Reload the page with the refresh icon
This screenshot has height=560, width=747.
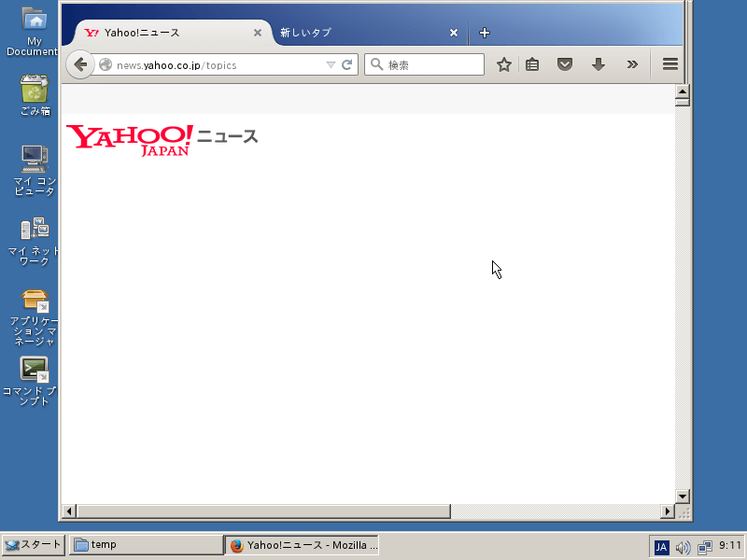[347, 64]
